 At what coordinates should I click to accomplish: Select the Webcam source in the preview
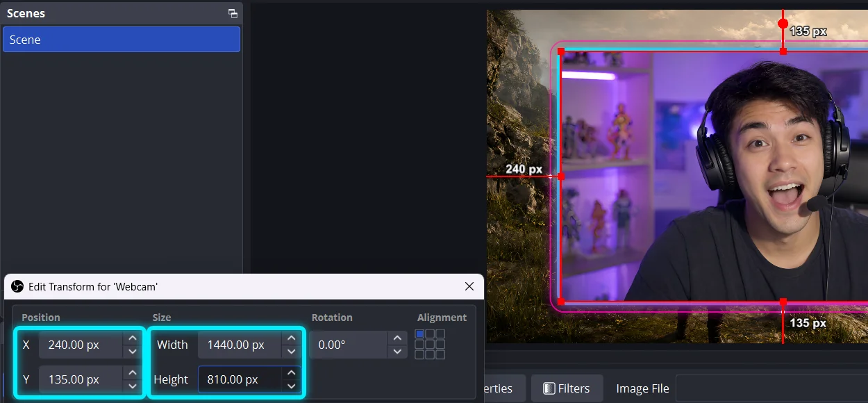click(714, 176)
